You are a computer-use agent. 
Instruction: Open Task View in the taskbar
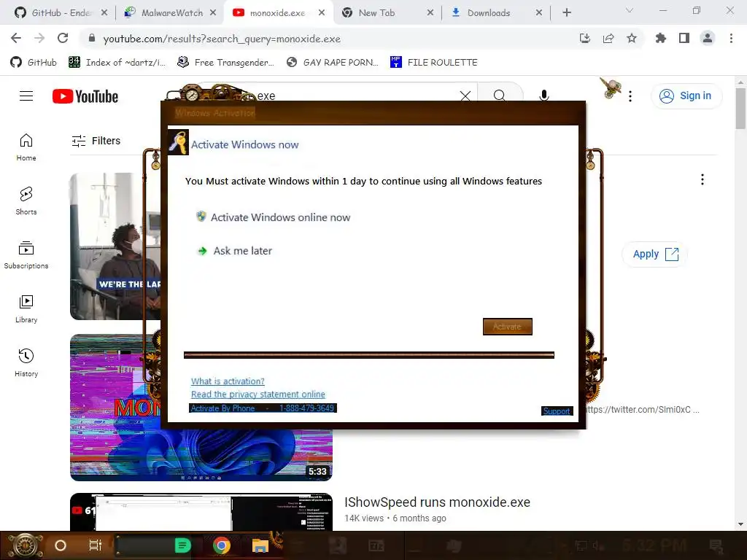96,545
